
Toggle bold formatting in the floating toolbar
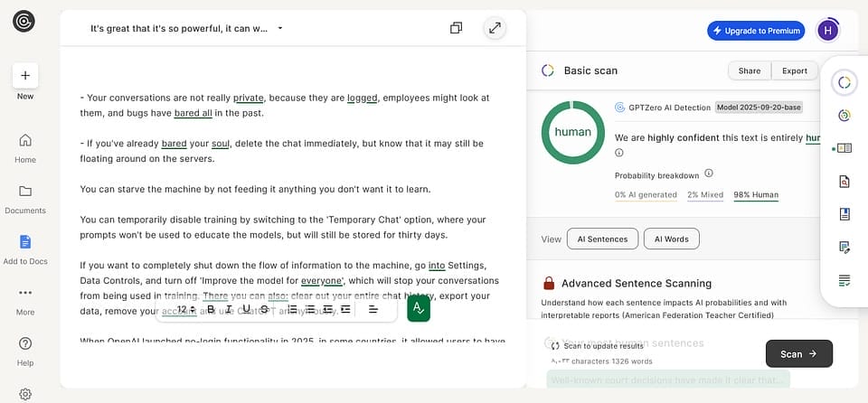[211, 309]
